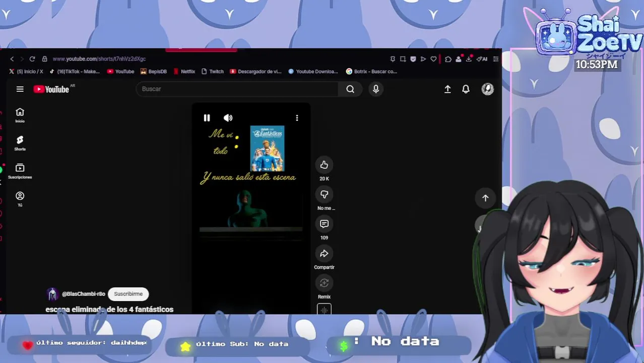Select the YouTube Shorts URL in address bar

point(99,59)
